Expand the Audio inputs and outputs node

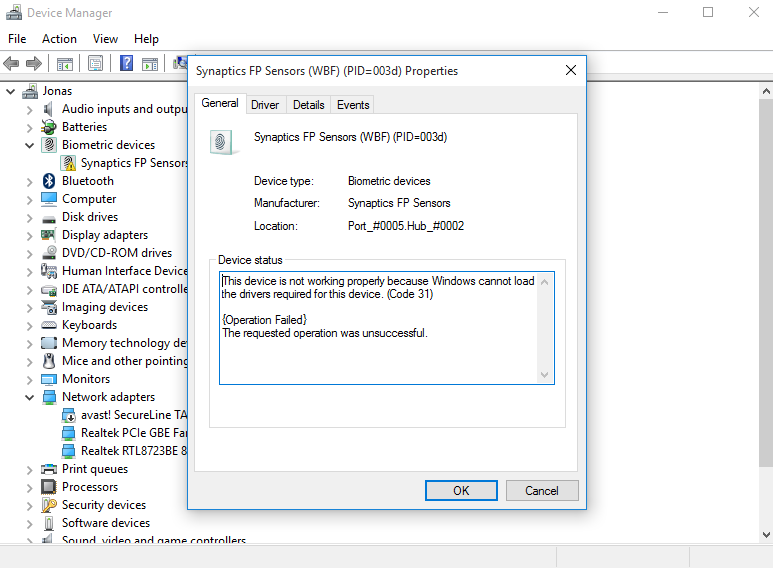(x=29, y=110)
